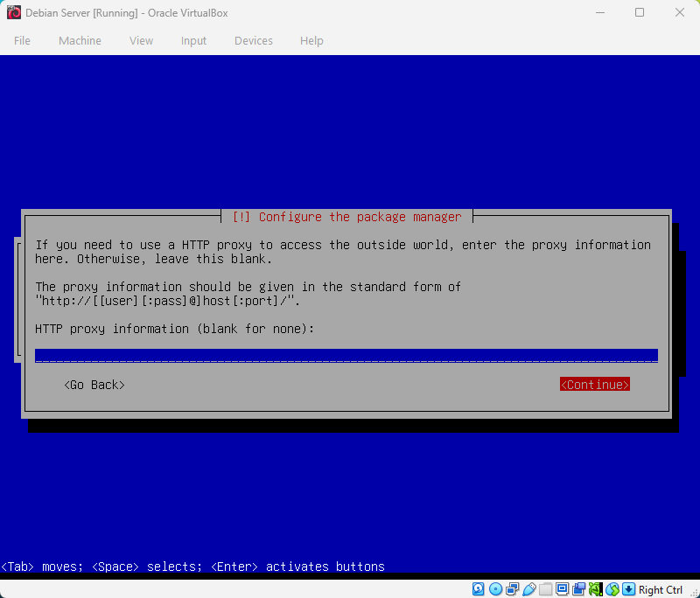Screen dimensions: 700x598
Task: Click the shared folders status icon
Action: tap(545, 588)
